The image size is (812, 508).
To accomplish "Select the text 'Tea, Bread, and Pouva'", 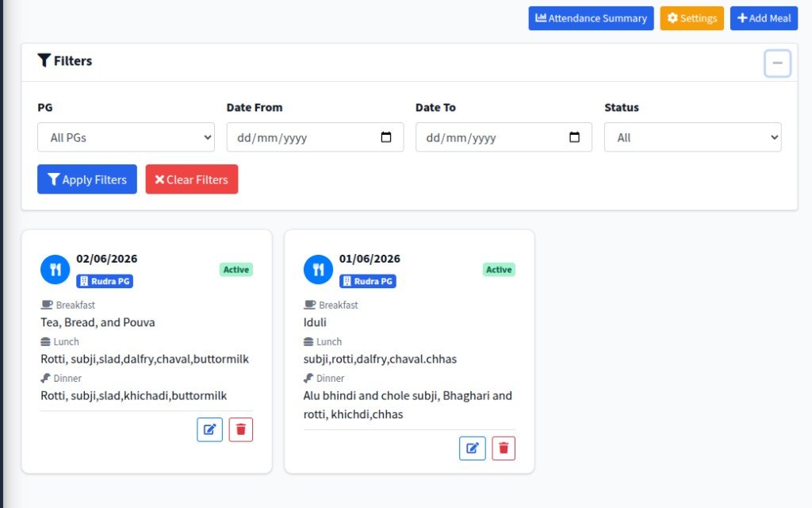I will 98,322.
